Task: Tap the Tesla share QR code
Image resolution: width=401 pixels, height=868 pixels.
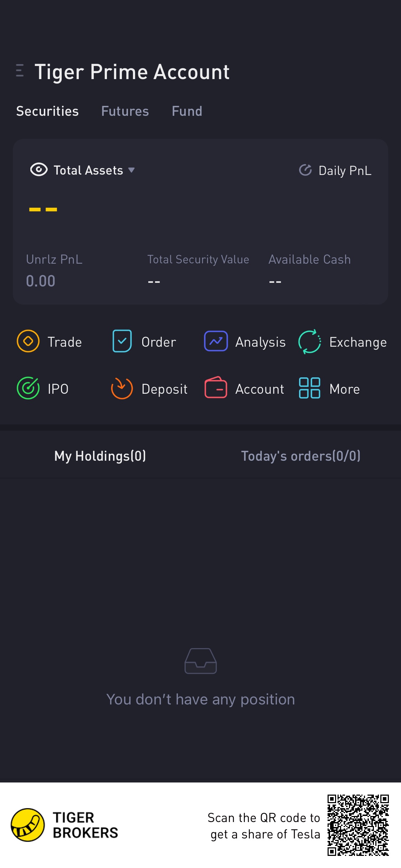Action: click(x=358, y=825)
